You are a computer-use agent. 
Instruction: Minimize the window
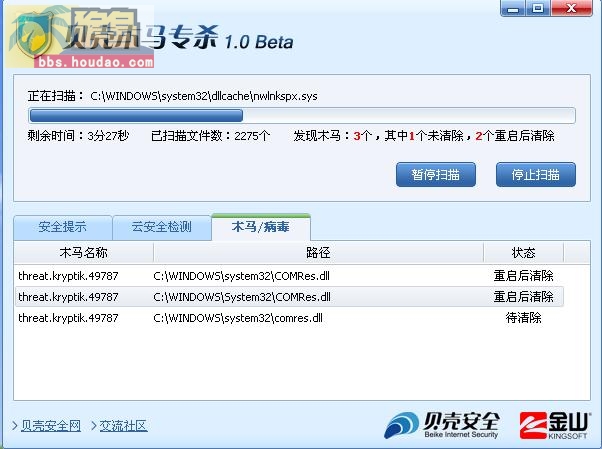[513, 8]
